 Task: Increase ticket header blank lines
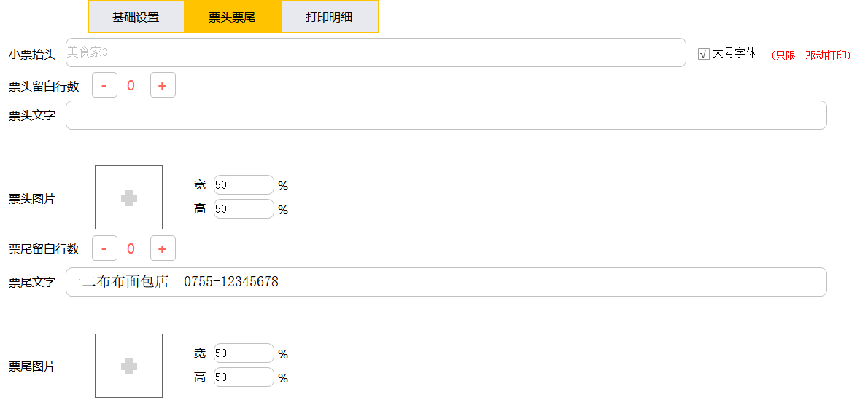point(163,85)
